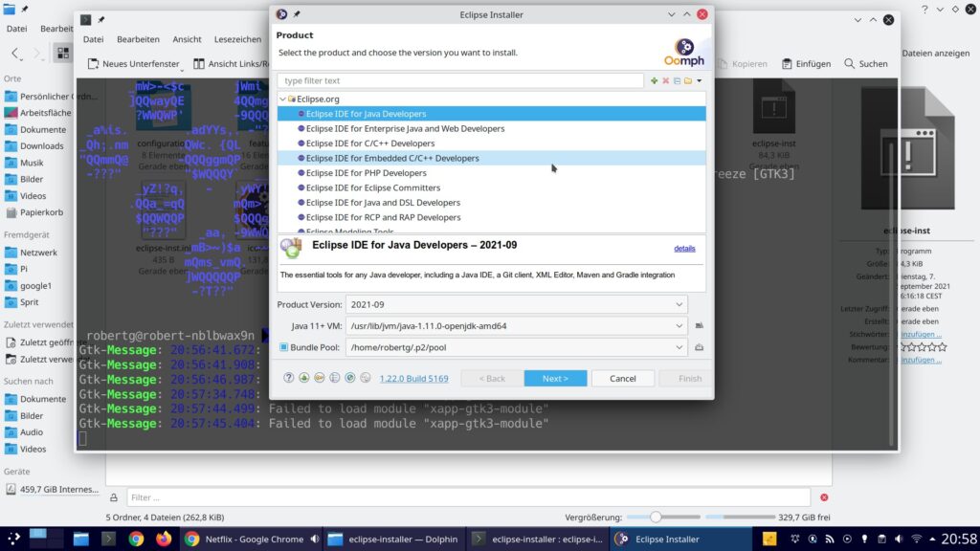Click Ansicht Links/Rechts in Konsole toolbar
Viewport: 980px width, 551px height.
pos(232,64)
